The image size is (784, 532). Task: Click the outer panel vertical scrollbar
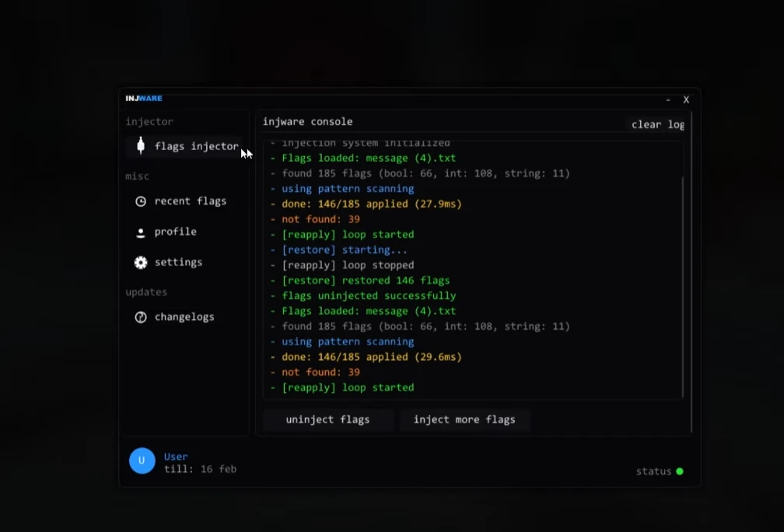point(691,272)
